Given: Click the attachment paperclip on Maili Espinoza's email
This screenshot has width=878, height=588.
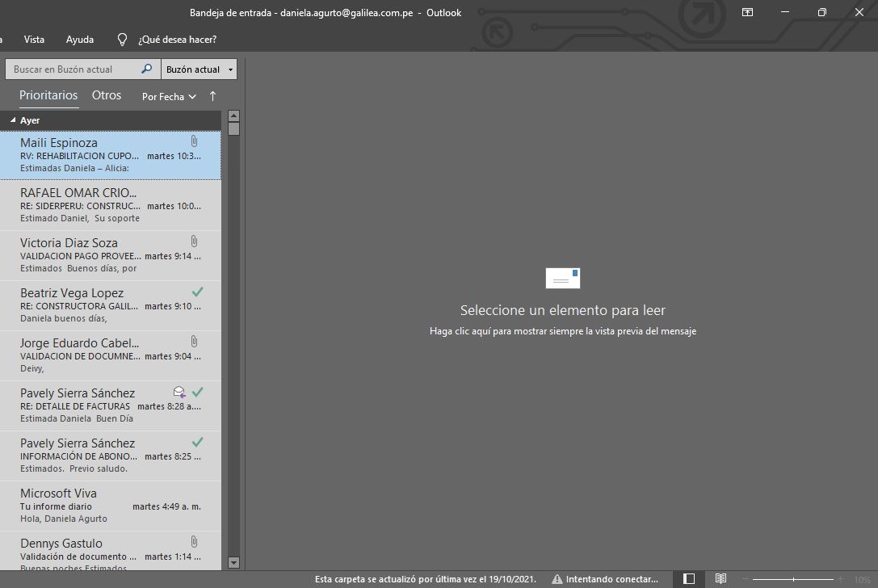Looking at the screenshot, I should [194, 141].
